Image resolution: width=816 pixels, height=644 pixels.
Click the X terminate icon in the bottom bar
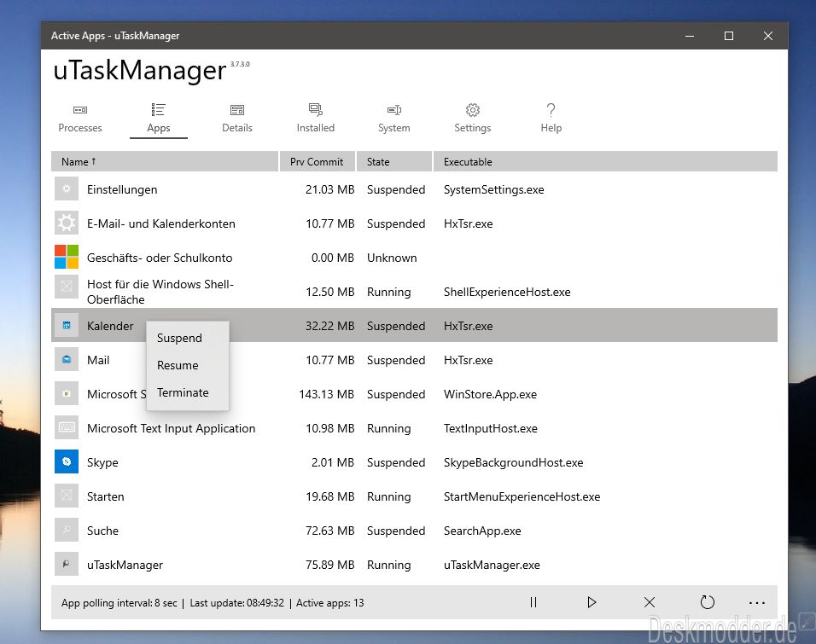click(x=650, y=602)
